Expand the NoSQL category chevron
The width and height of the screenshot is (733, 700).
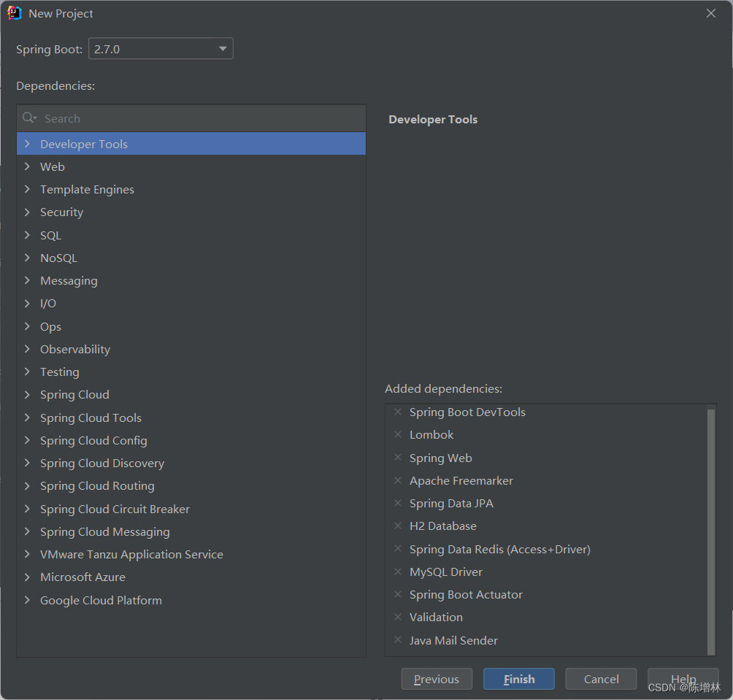click(x=27, y=258)
